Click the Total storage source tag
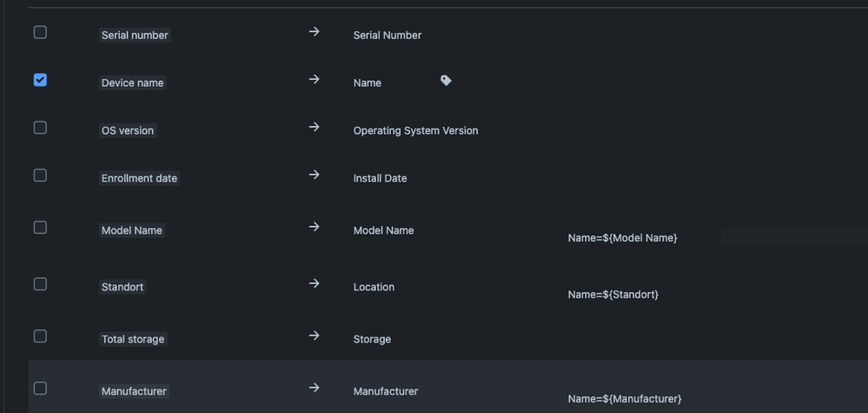 [133, 339]
